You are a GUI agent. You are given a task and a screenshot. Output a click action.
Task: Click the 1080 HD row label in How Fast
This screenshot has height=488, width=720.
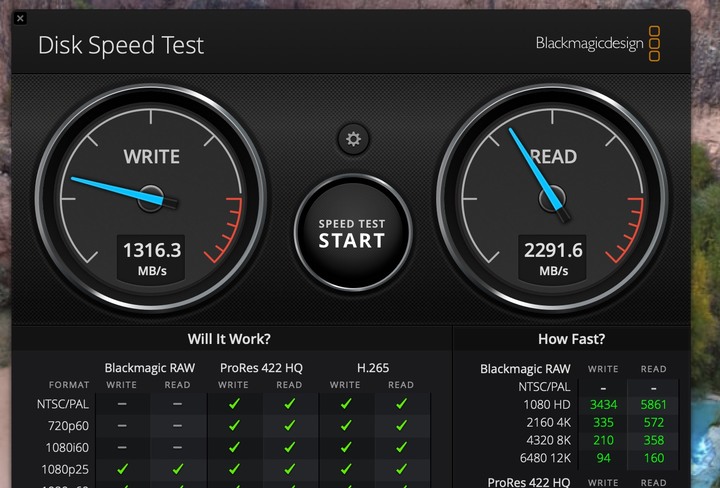(x=547, y=404)
